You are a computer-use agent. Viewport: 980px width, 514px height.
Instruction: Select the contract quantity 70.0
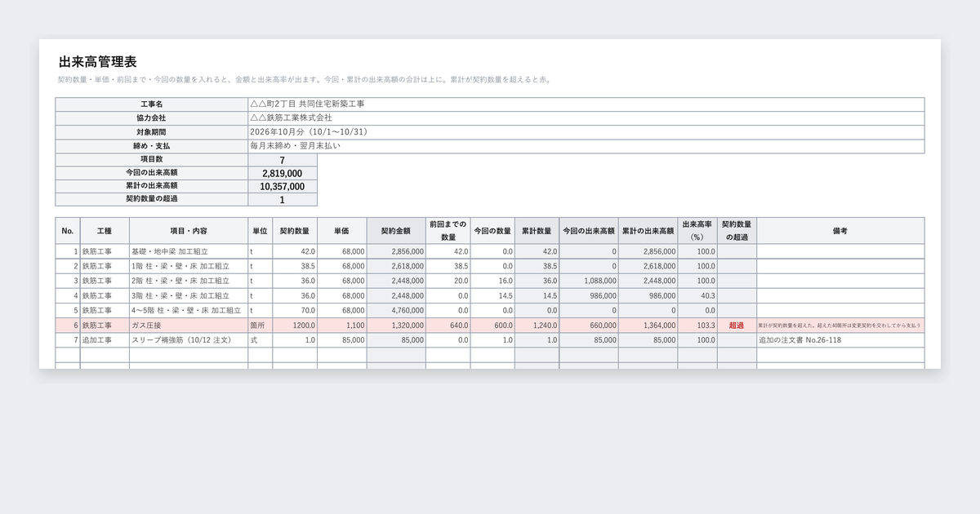(x=295, y=311)
